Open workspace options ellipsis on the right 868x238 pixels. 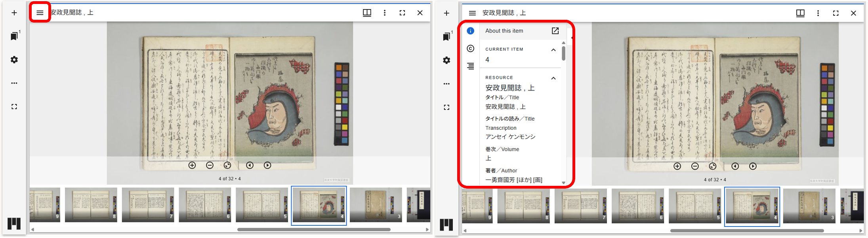(x=446, y=83)
